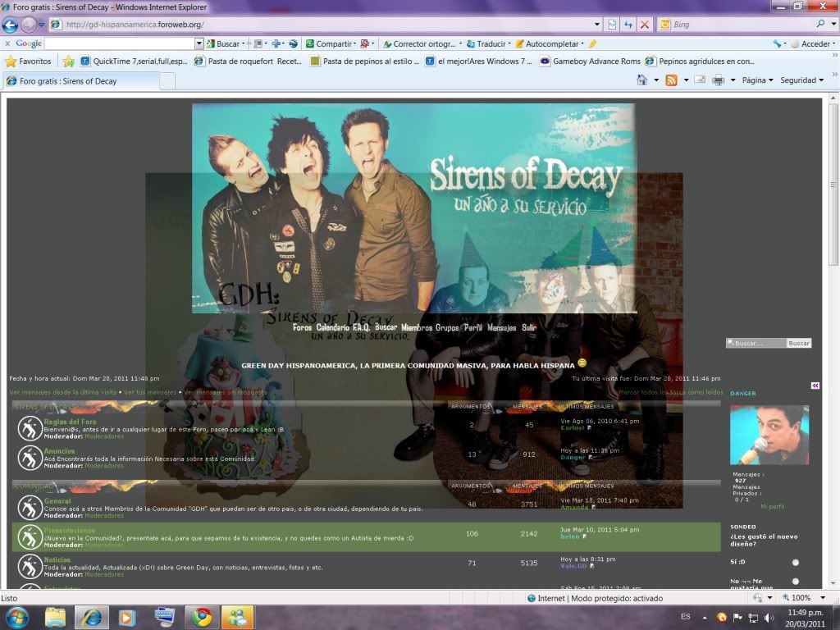Click the vertical scrollbar of the page
Screen dimensions: 840x630
pyautogui.click(x=833, y=183)
